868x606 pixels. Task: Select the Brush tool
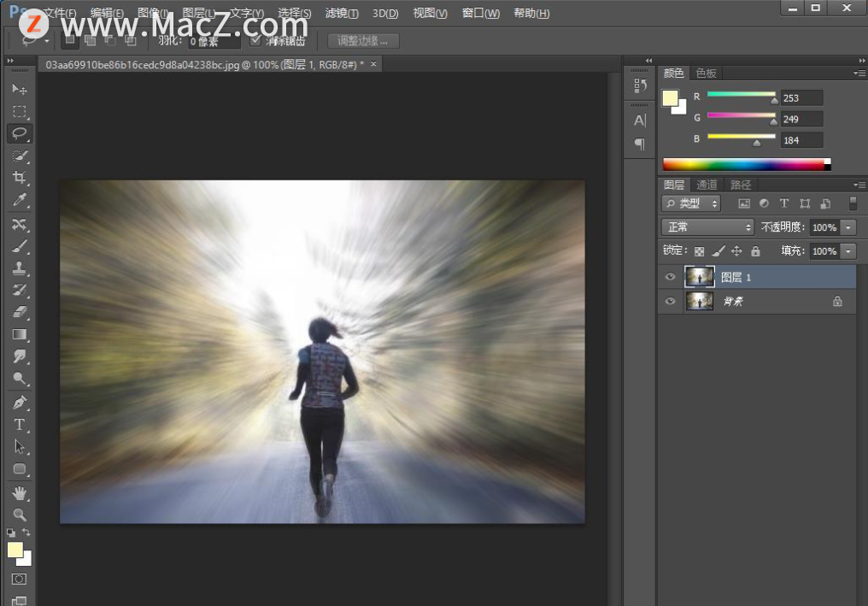(x=20, y=246)
